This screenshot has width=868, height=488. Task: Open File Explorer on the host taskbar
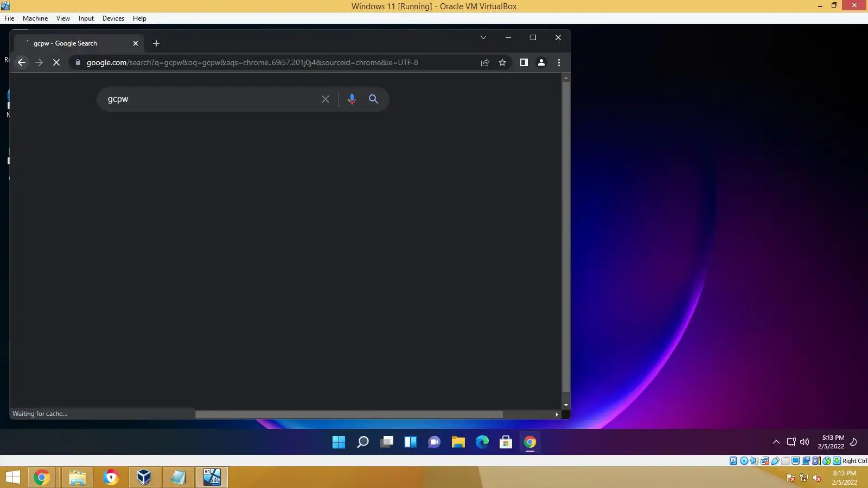pos(78,477)
